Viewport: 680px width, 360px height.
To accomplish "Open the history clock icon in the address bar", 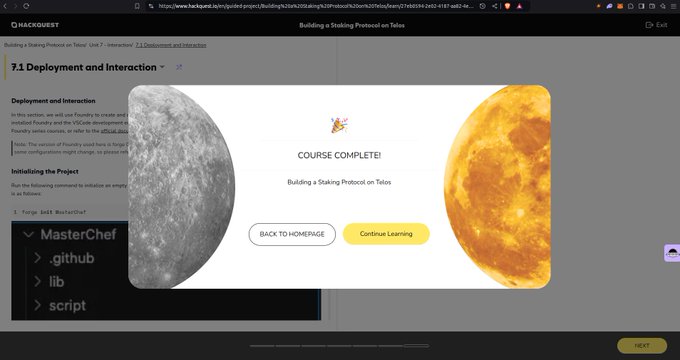I will click(x=482, y=6).
